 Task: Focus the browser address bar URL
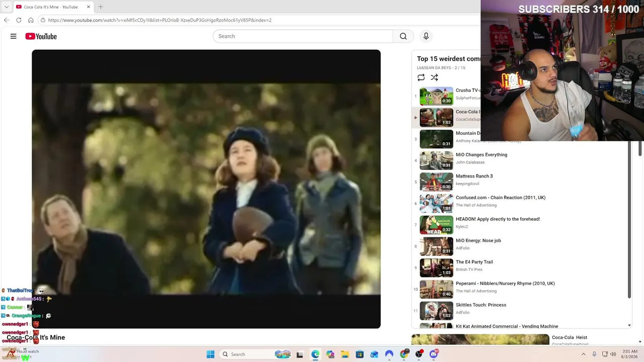pyautogui.click(x=159, y=20)
